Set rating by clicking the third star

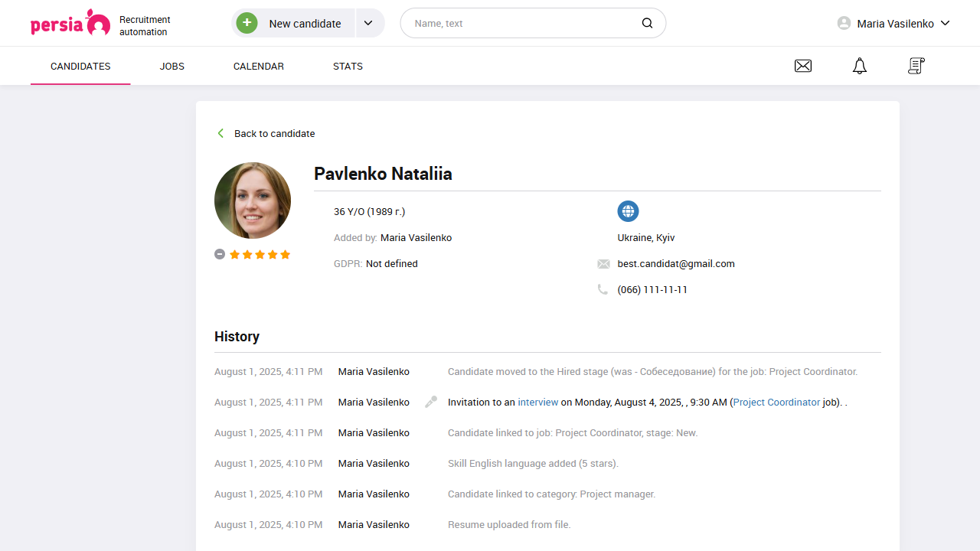coord(260,254)
